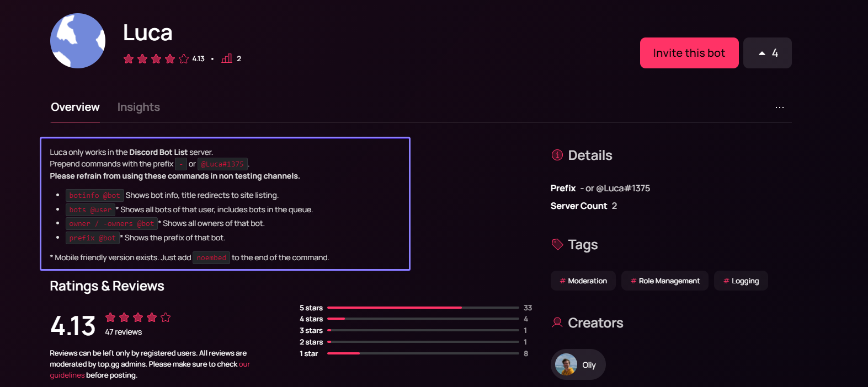Click the 'botinfo @bot' command code
The height and width of the screenshot is (387, 868).
(x=94, y=195)
